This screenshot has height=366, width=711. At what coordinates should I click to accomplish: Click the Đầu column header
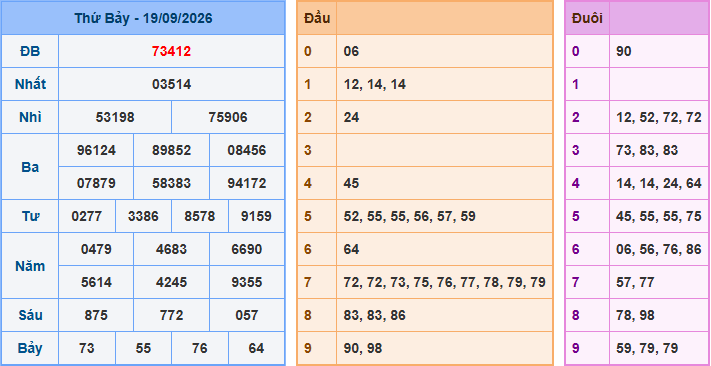click(x=317, y=18)
